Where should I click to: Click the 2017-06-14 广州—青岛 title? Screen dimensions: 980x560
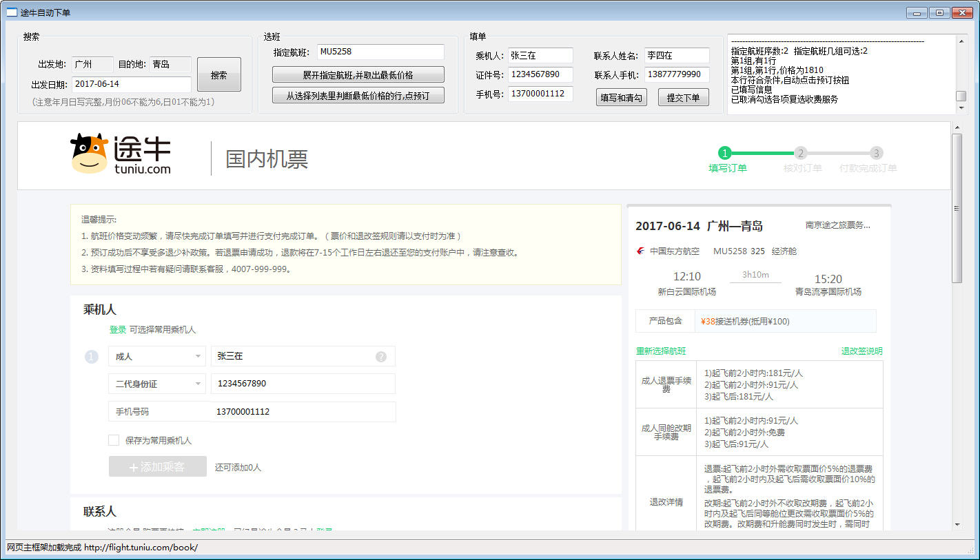pos(699,226)
